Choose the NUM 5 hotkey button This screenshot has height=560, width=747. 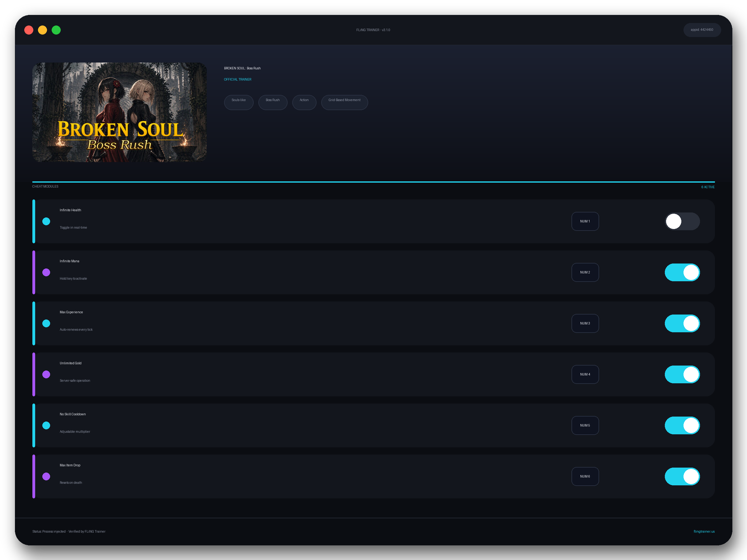pyautogui.click(x=585, y=425)
